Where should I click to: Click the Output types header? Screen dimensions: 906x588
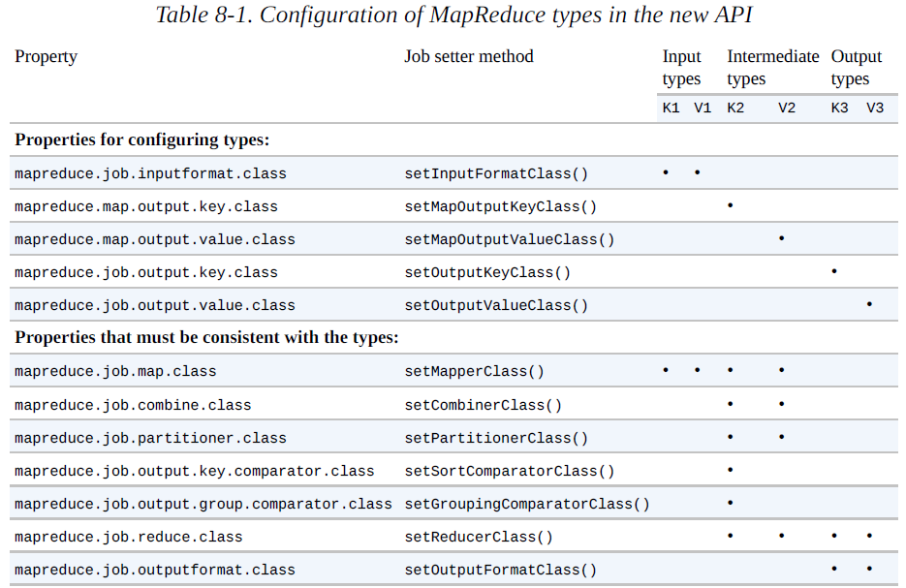[x=856, y=68]
